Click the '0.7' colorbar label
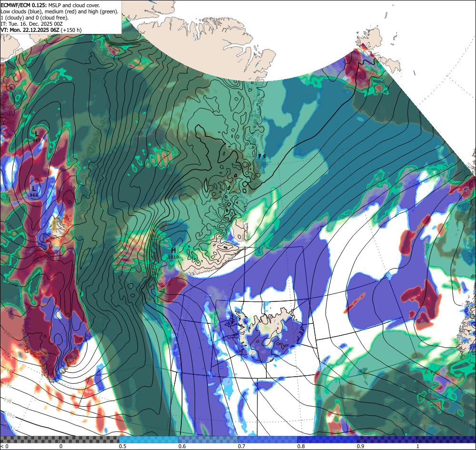The height and width of the screenshot is (450, 476). (x=242, y=446)
